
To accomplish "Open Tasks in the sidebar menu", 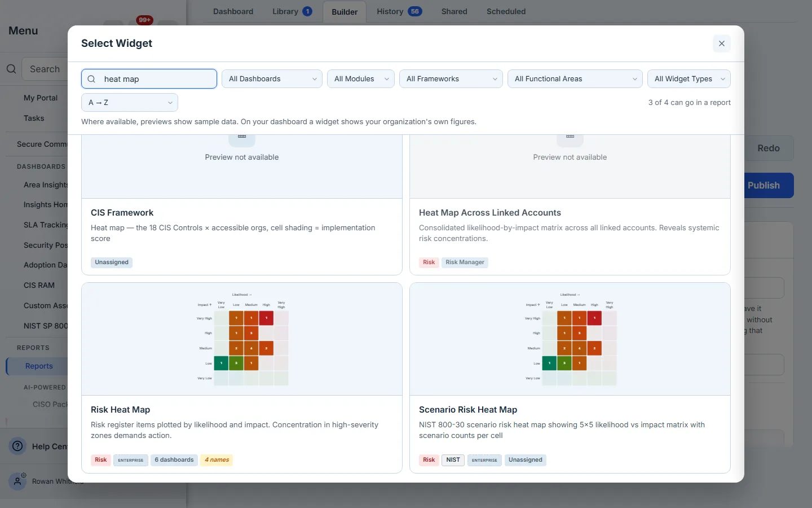I will [x=34, y=118].
